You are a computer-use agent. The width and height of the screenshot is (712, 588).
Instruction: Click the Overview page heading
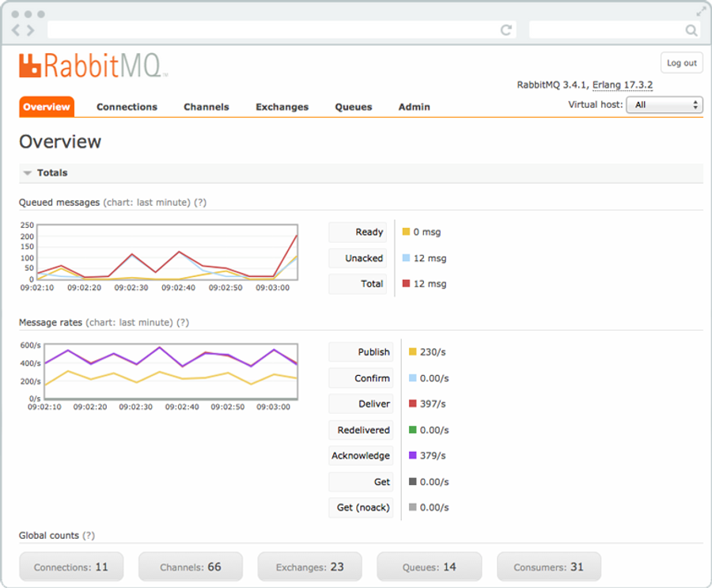point(60,142)
